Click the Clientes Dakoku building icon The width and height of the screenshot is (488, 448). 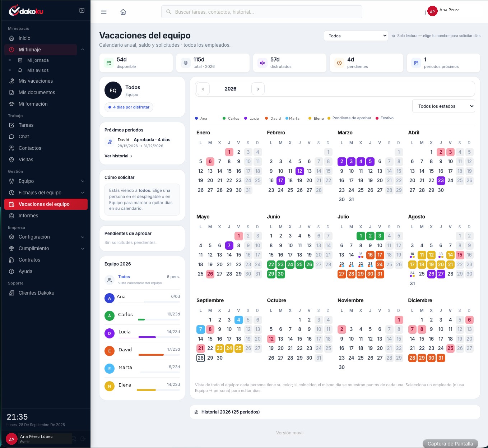11,293
